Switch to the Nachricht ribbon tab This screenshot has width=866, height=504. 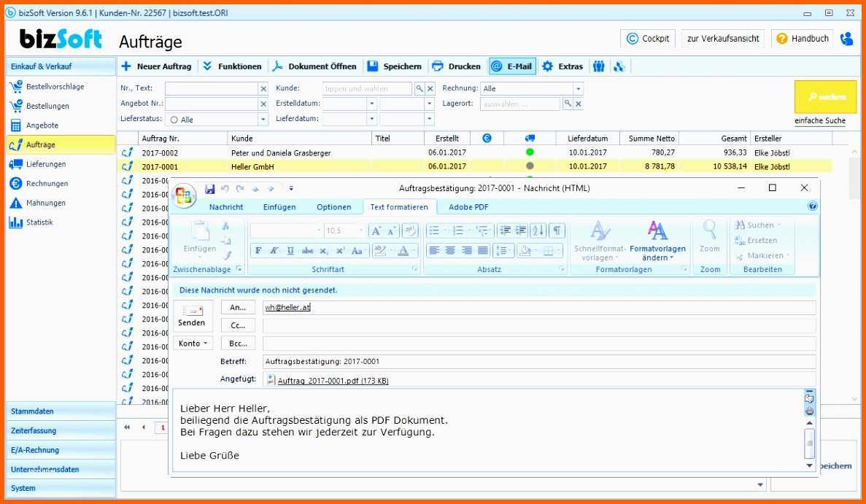[x=226, y=207]
